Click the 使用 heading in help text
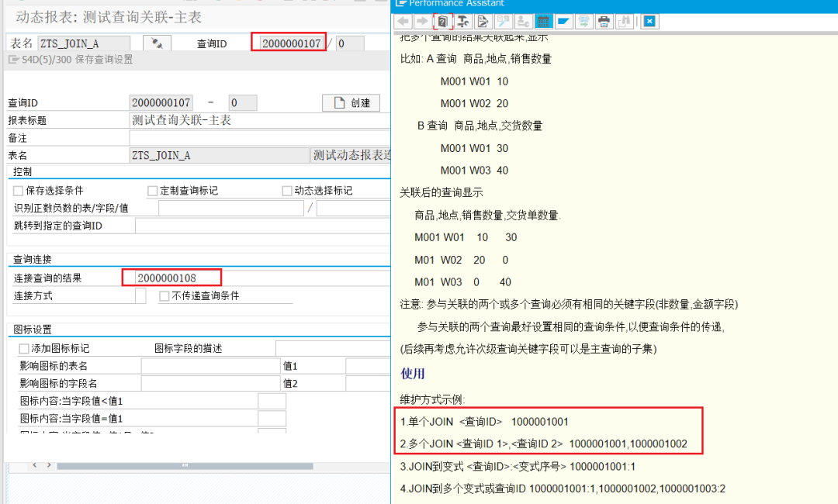 [x=413, y=374]
